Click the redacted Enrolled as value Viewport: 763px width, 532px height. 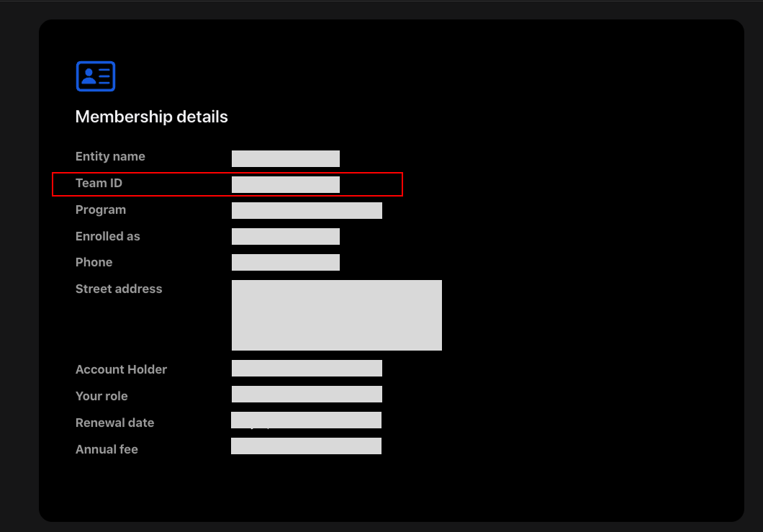click(x=285, y=237)
